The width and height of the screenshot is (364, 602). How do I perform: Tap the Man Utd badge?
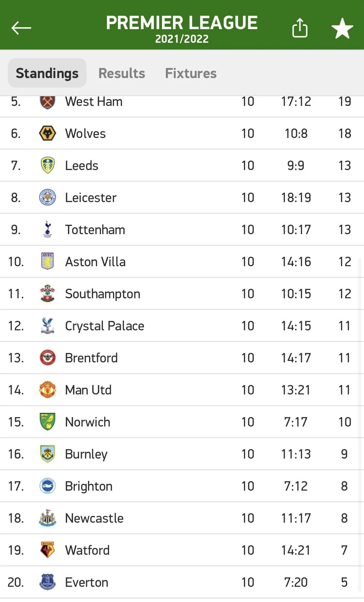coord(48,390)
